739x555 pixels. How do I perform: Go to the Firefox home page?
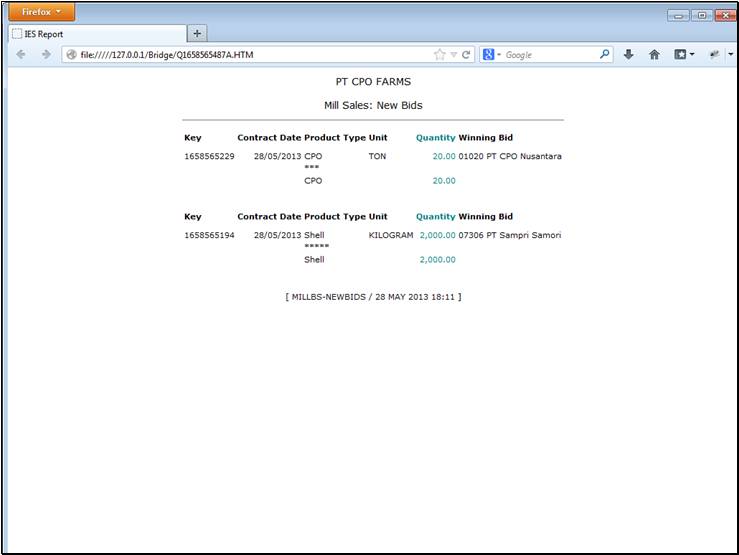coord(654,55)
